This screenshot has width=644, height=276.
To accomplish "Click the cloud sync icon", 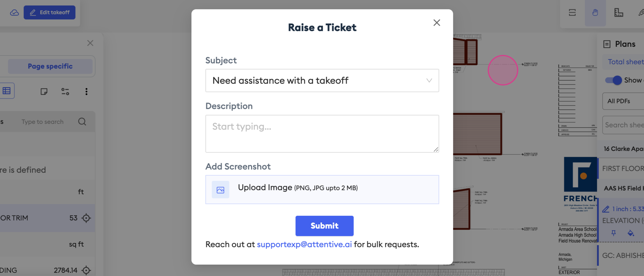I will [14, 13].
